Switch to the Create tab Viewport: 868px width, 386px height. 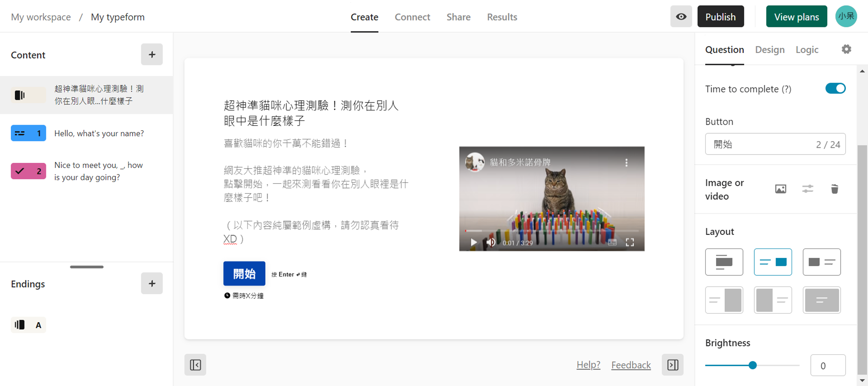365,17
